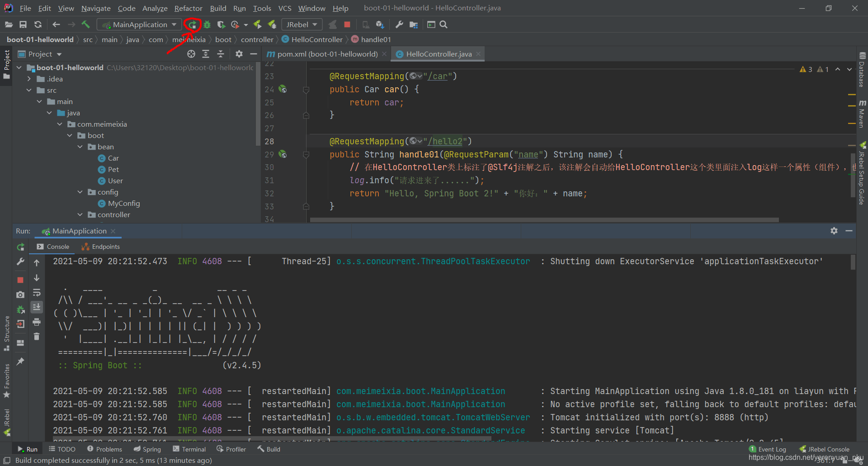Collapse the src folder
Screen dimensions: 868x466
tap(29, 90)
